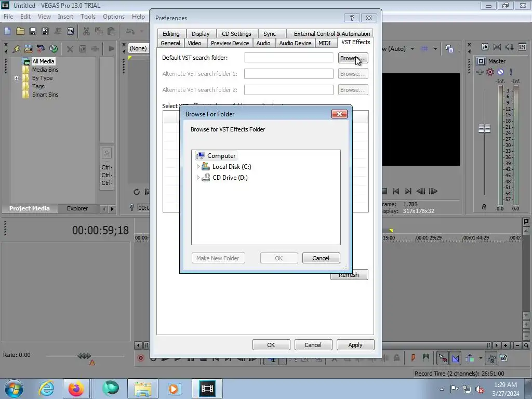Click the Mixer Dim Output icon

(x=509, y=47)
